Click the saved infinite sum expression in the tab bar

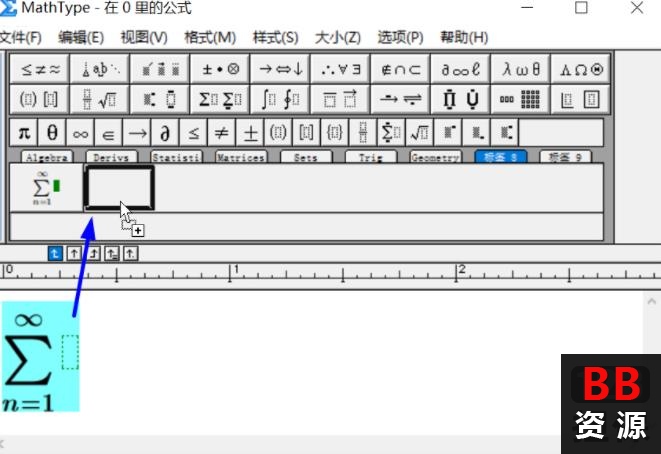point(46,188)
